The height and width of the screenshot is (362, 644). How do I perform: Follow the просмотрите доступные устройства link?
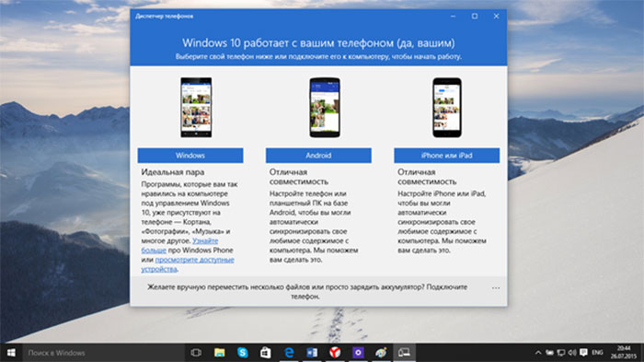(x=188, y=264)
